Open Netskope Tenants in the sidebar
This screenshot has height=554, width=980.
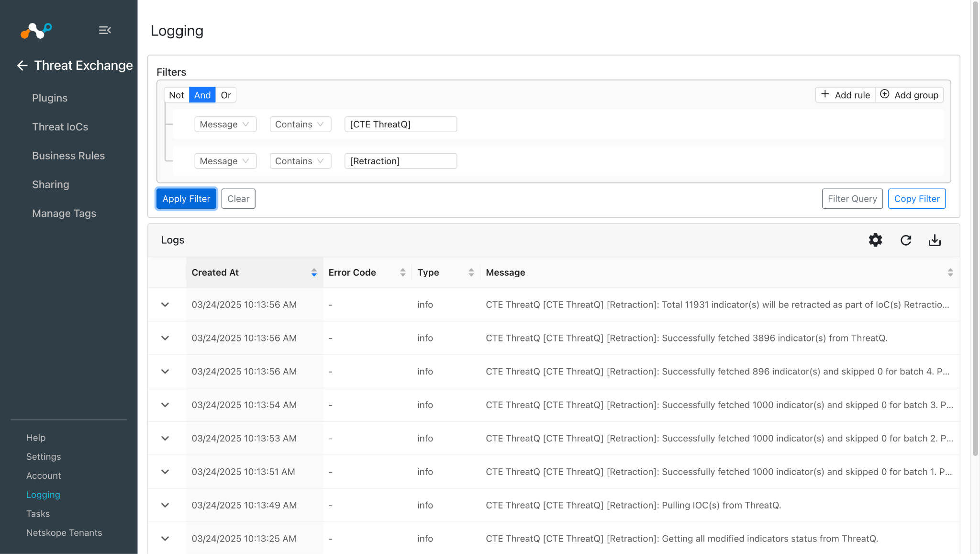coord(64,533)
